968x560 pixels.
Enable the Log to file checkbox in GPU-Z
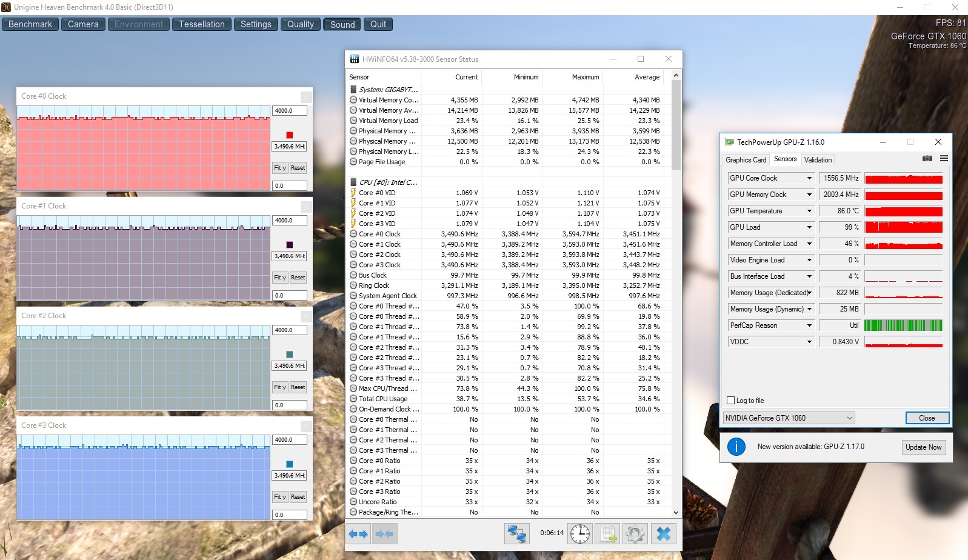tap(730, 401)
